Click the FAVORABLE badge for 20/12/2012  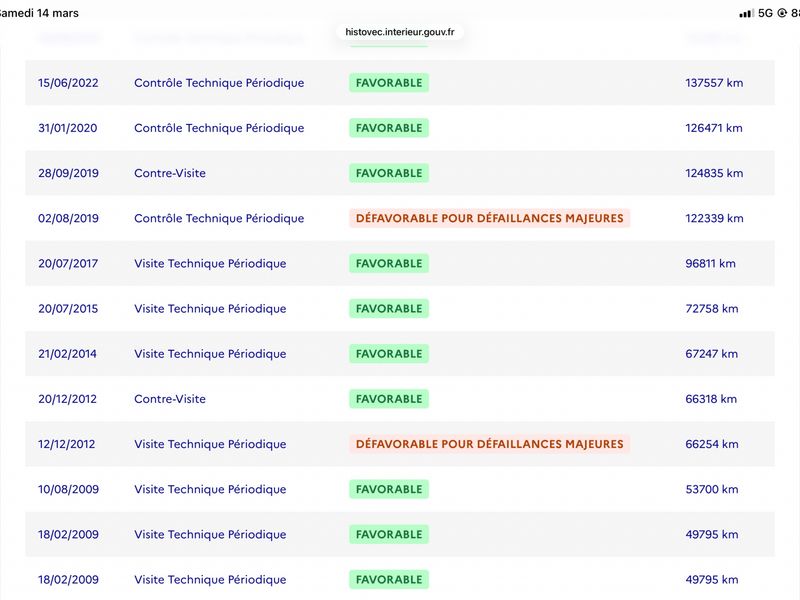point(389,399)
